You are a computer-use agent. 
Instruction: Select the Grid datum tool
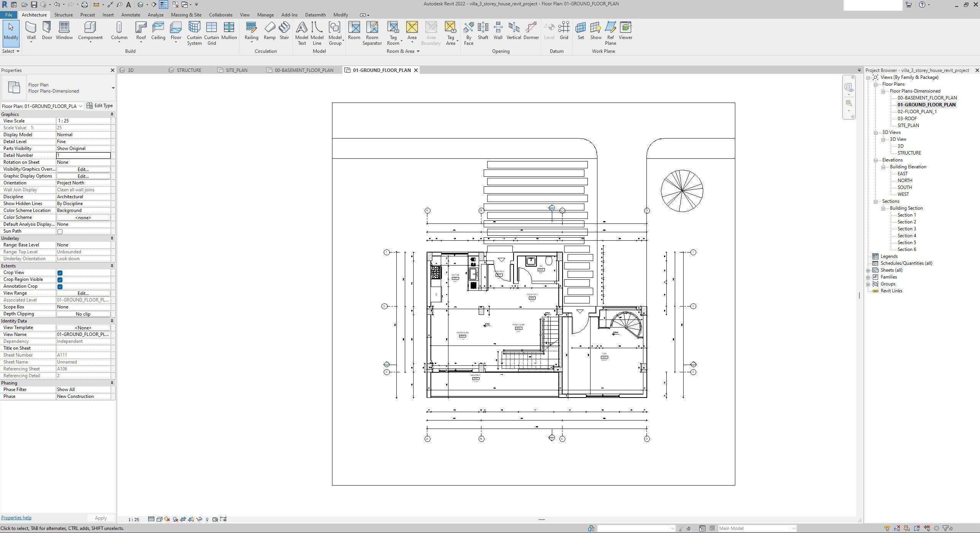pyautogui.click(x=564, y=31)
